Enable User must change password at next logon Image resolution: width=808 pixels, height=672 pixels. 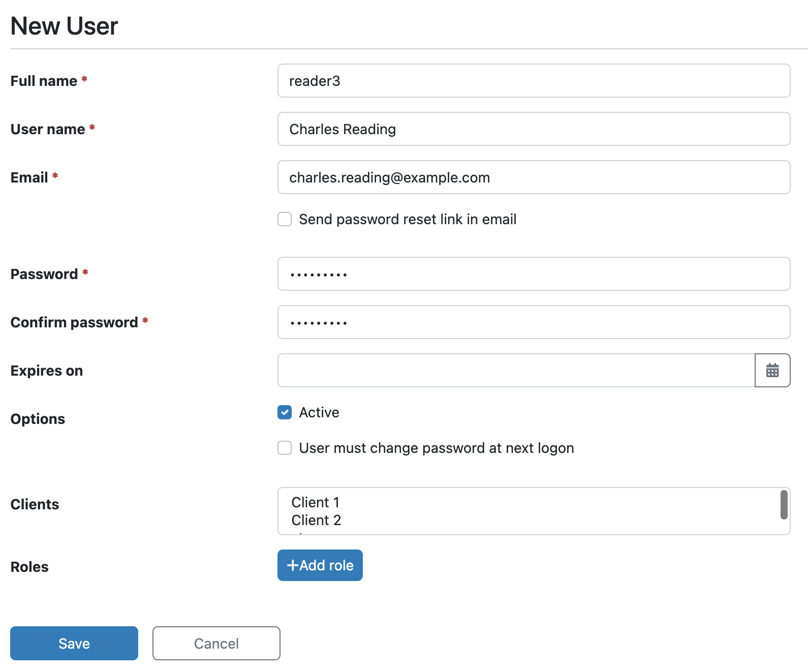tap(285, 448)
